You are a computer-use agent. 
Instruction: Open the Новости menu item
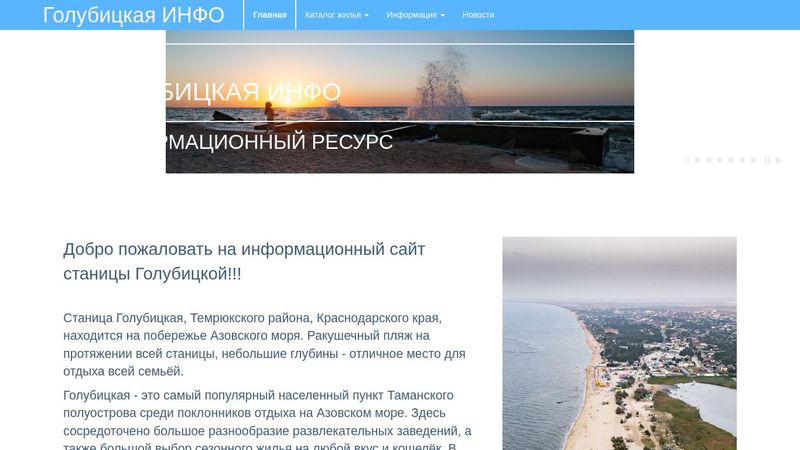pos(478,15)
